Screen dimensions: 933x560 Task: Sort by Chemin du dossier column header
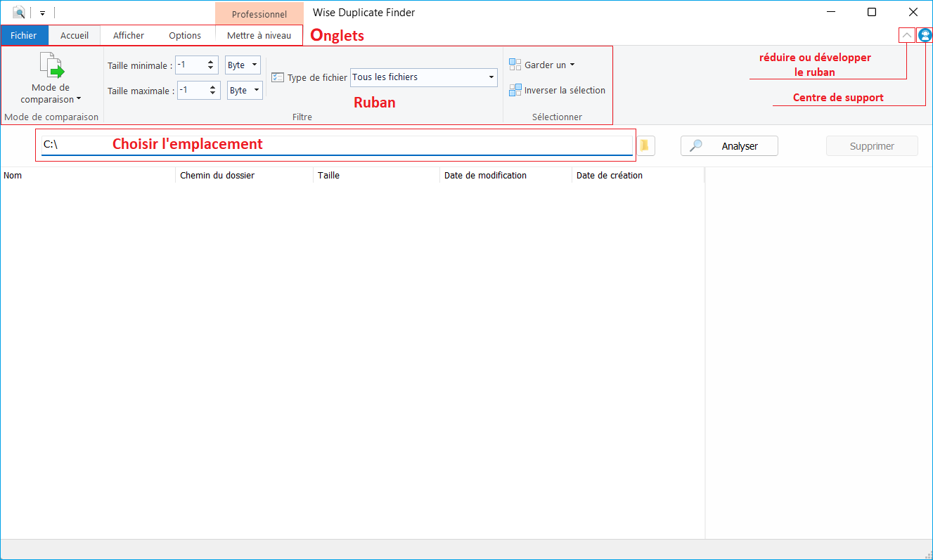click(244, 175)
